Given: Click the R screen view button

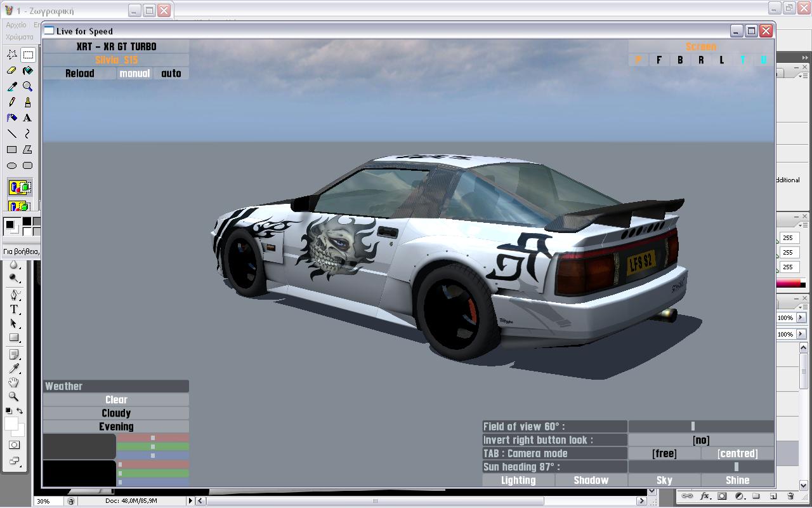Looking at the screenshot, I should tap(701, 60).
